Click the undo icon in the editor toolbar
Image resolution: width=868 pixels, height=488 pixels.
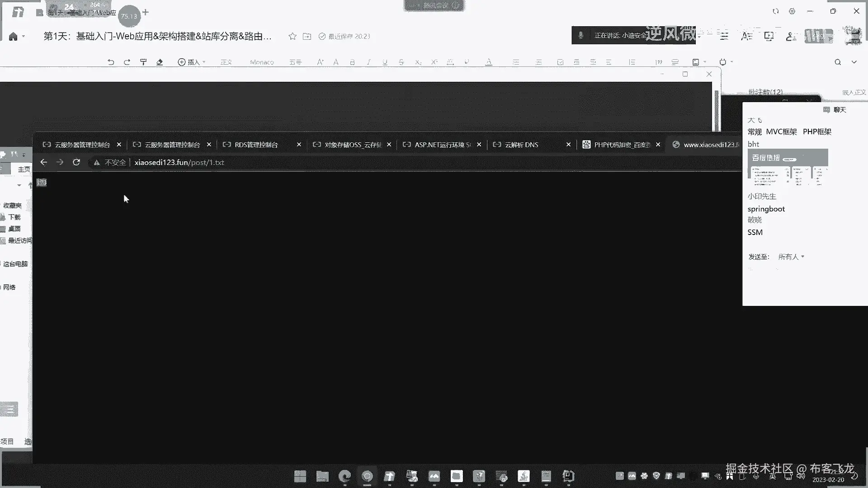pyautogui.click(x=111, y=62)
